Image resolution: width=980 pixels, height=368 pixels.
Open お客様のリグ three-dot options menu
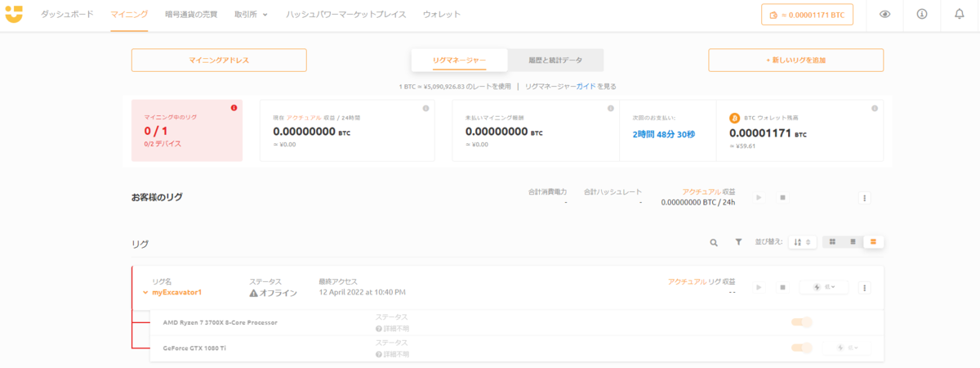click(866, 198)
